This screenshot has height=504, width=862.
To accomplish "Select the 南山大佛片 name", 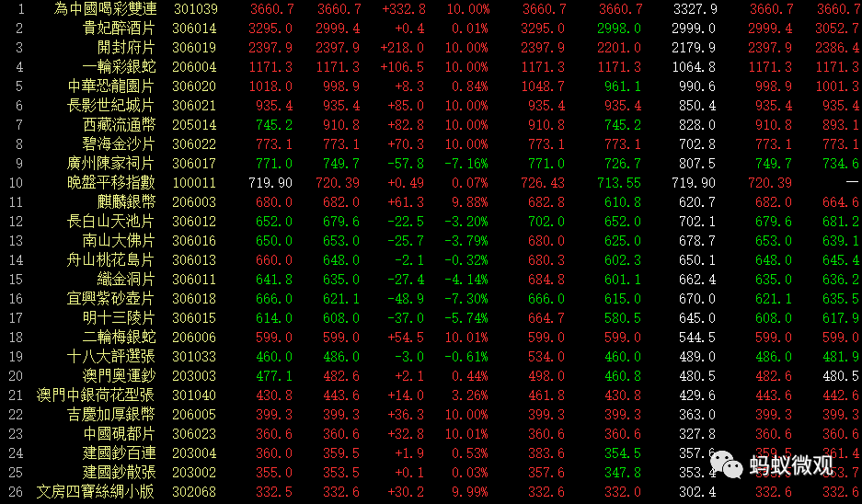I will pyautogui.click(x=120, y=241).
